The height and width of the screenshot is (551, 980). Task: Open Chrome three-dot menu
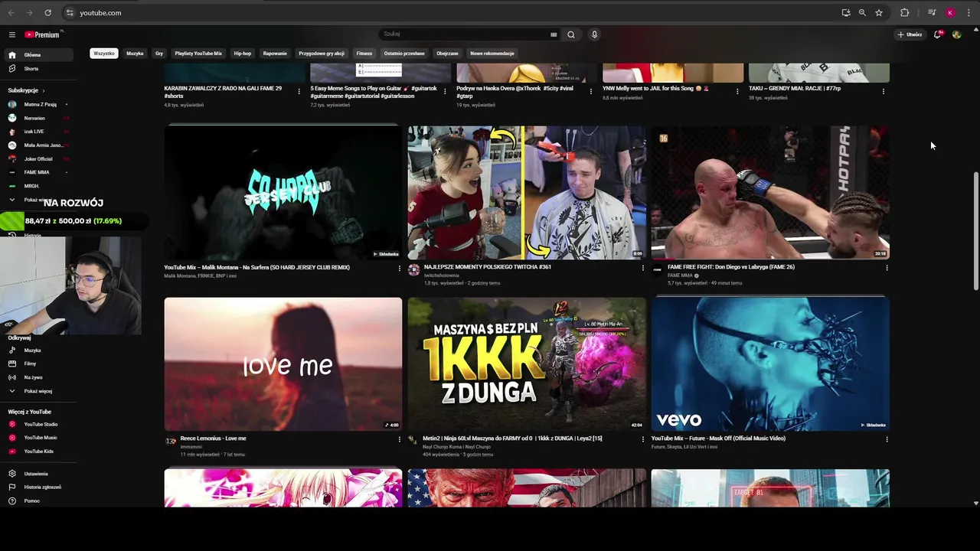pos(969,13)
